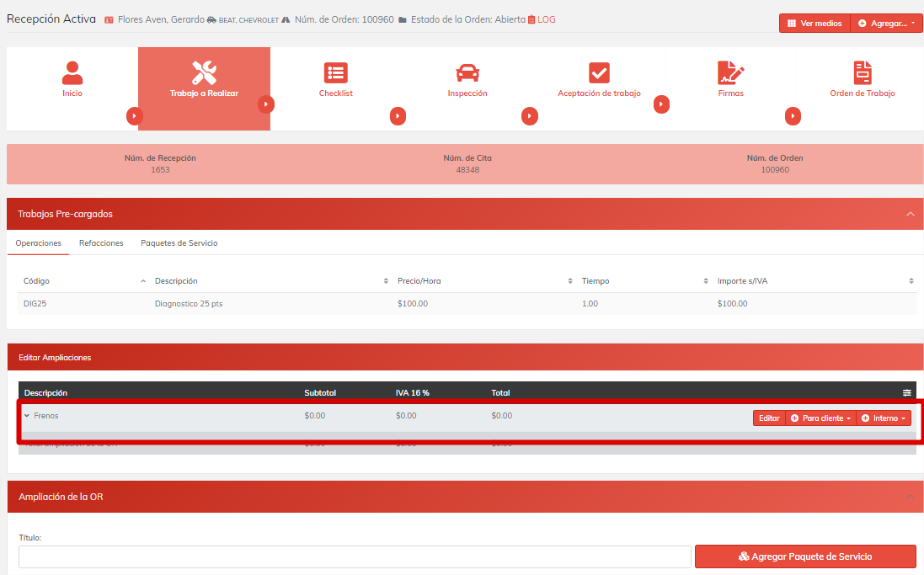Click the Ver medios button

click(x=815, y=24)
